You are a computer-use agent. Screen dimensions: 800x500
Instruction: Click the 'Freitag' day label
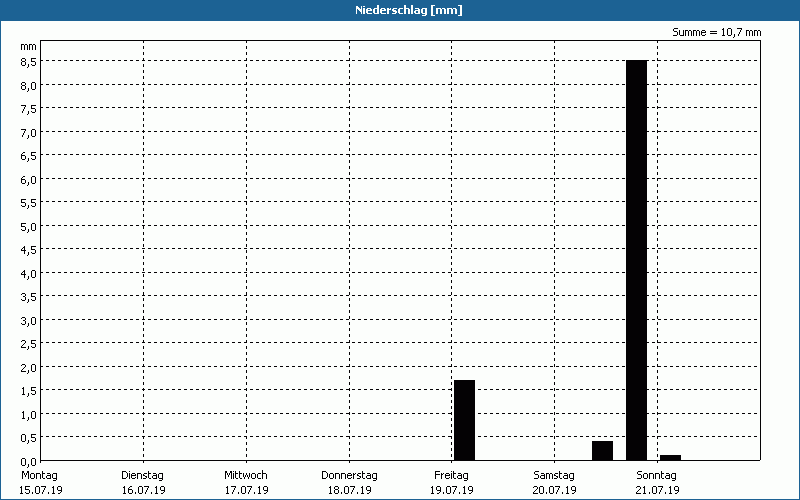coord(452,475)
